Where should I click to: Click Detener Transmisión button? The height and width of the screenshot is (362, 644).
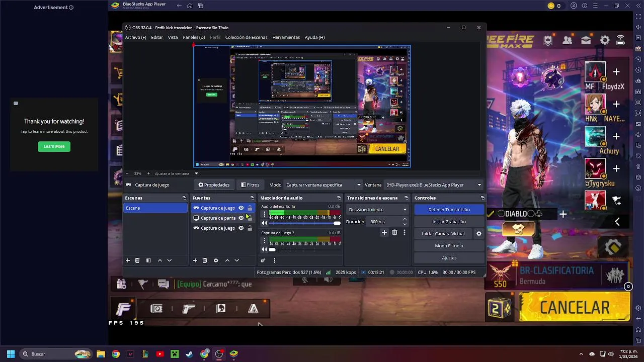point(449,210)
